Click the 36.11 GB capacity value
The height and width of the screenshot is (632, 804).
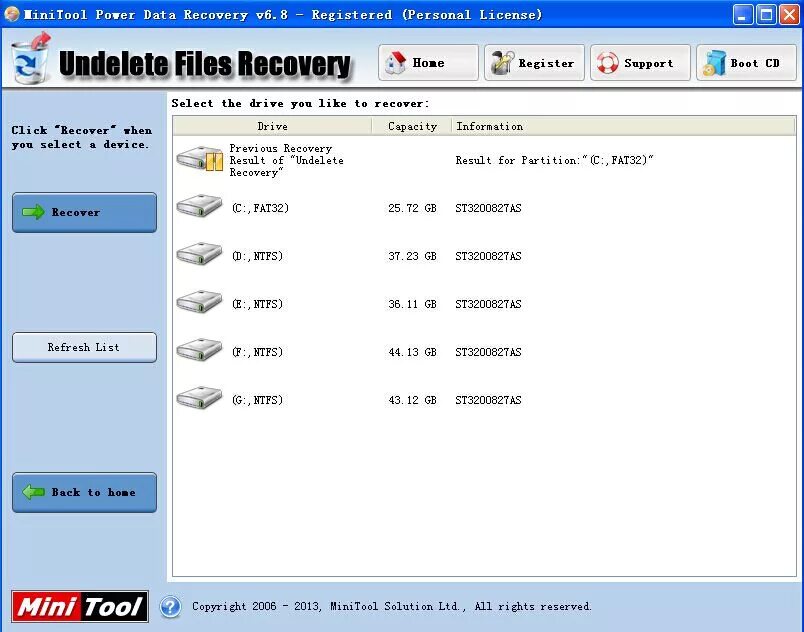coord(412,304)
